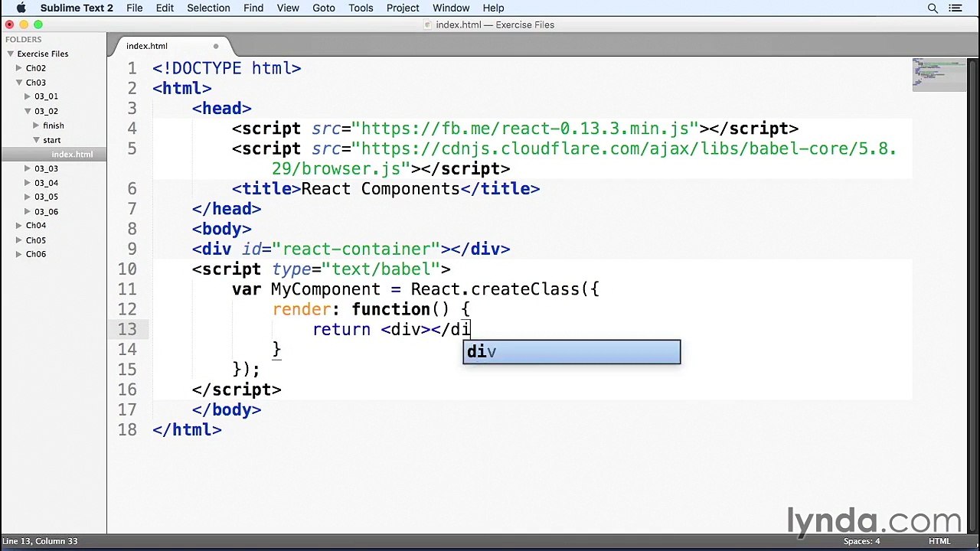Collapse the start folder
The height and width of the screenshot is (551, 980).
pos(36,140)
